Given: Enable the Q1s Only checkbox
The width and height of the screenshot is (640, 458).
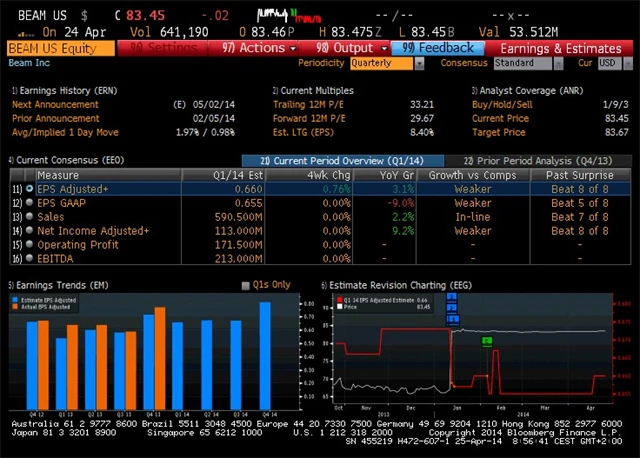Looking at the screenshot, I should 246,285.
